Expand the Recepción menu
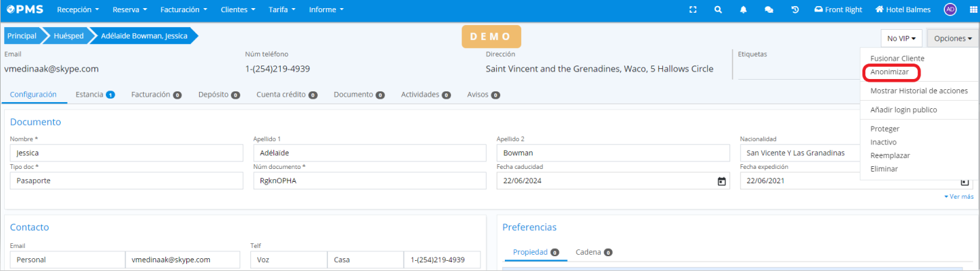This screenshot has height=271, width=980. 78,9
